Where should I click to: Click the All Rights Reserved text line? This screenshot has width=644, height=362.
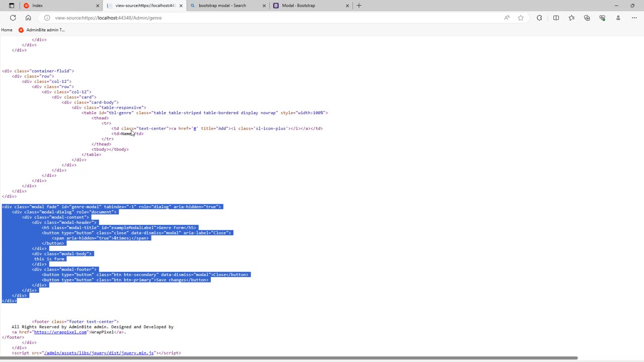coord(93,327)
